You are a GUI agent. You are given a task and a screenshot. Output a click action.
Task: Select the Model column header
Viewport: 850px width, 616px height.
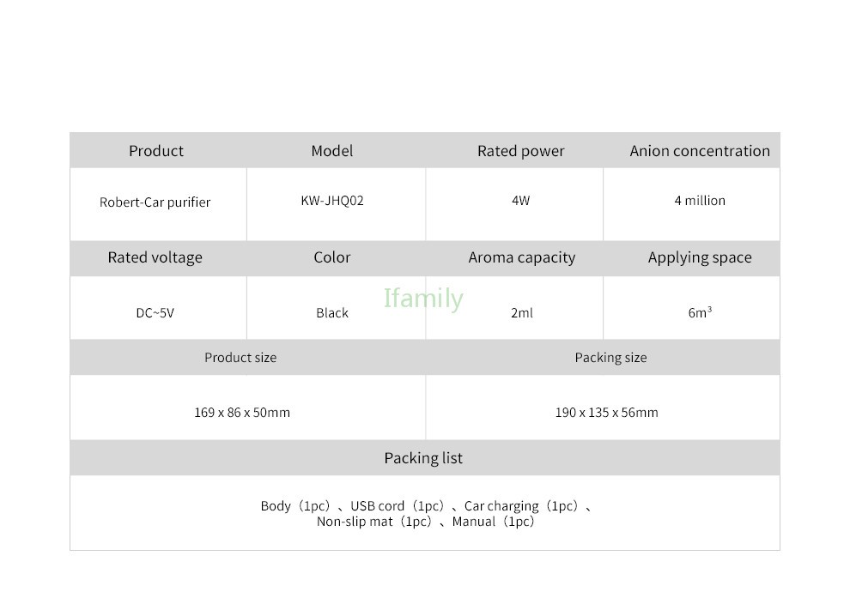pyautogui.click(x=331, y=151)
